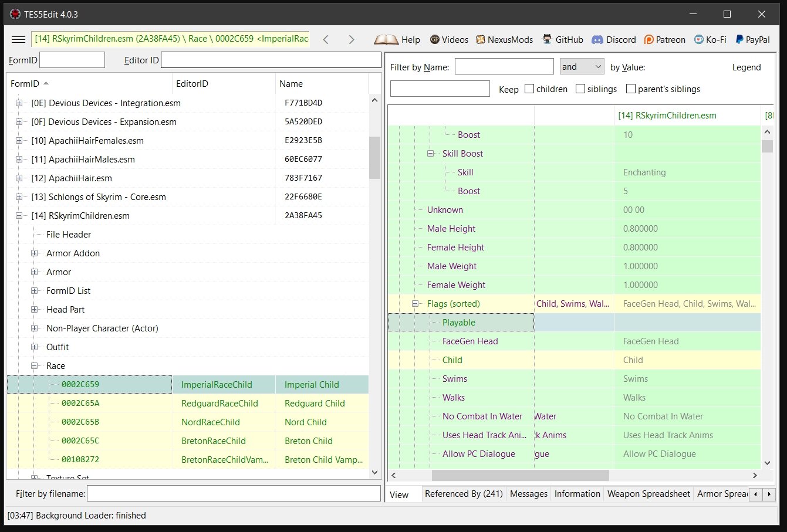Open the PayPal link

pos(752,39)
